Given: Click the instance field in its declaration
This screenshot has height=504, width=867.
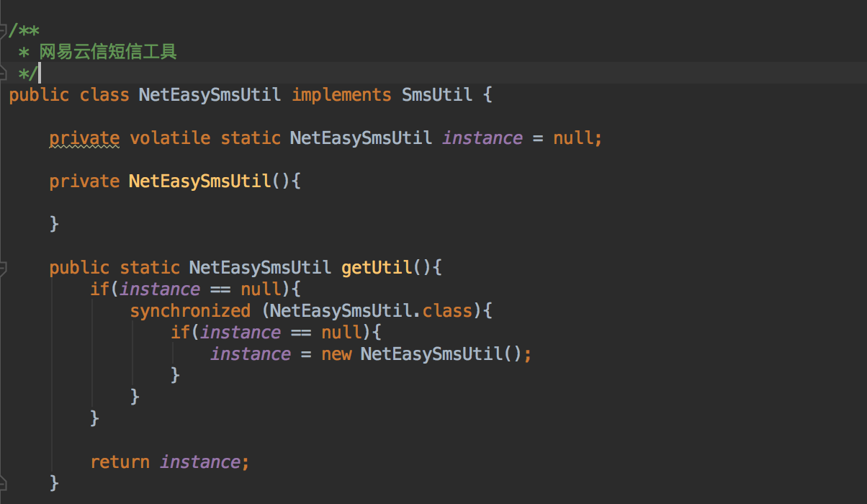Looking at the screenshot, I should coord(482,138).
